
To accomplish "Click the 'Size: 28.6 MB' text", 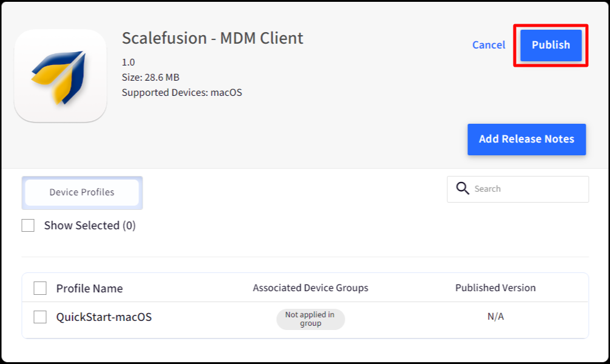I will pyautogui.click(x=151, y=78).
